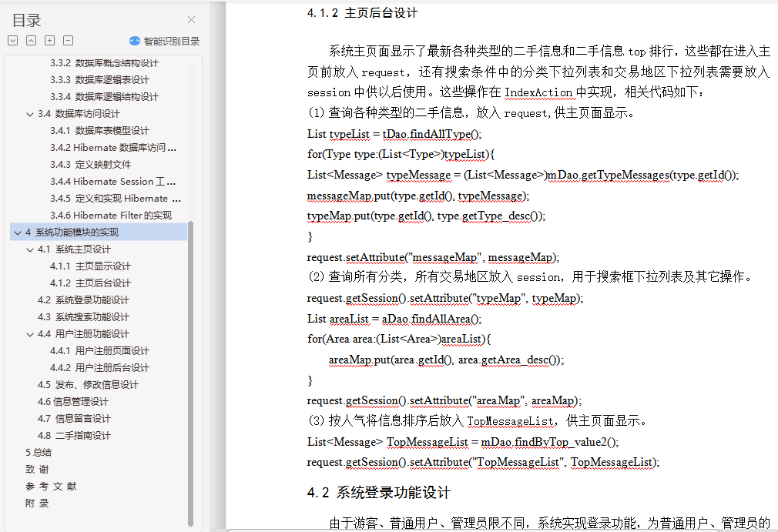Viewport: 778px width, 532px height.
Task: Click the 4.2 系统登录功能设计 document heading
Action: [x=378, y=492]
